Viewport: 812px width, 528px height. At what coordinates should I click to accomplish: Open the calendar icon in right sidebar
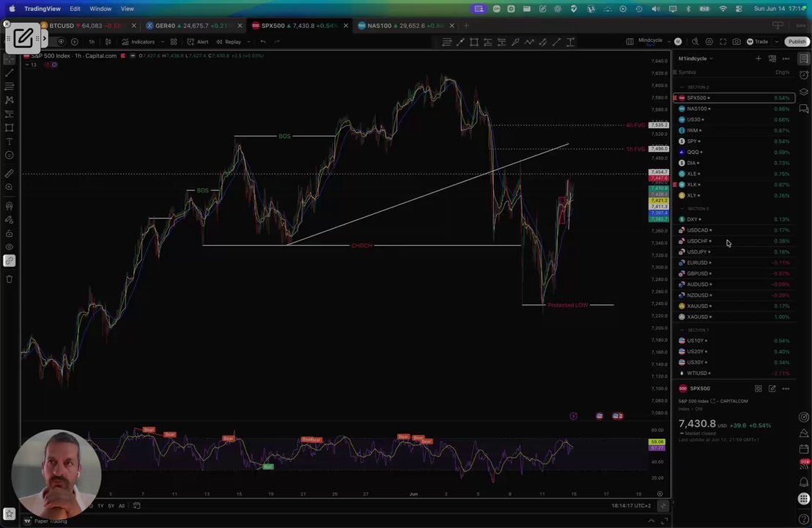[x=804, y=449]
